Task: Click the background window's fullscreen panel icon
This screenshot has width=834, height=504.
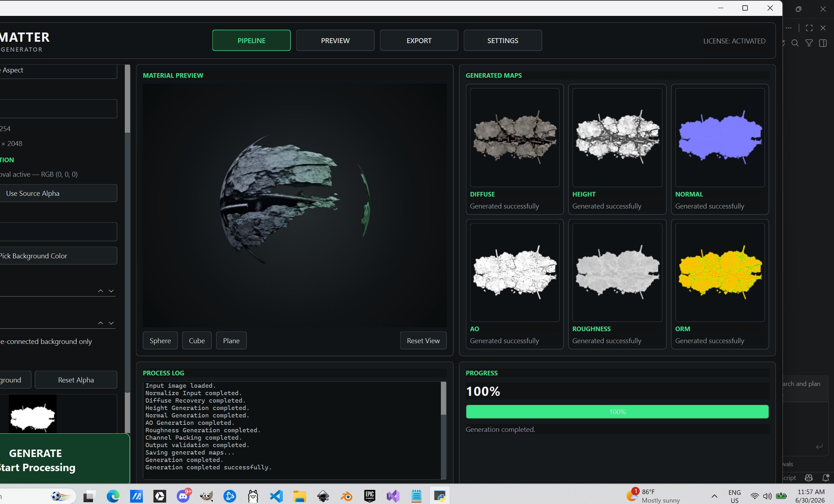Action: (x=809, y=28)
